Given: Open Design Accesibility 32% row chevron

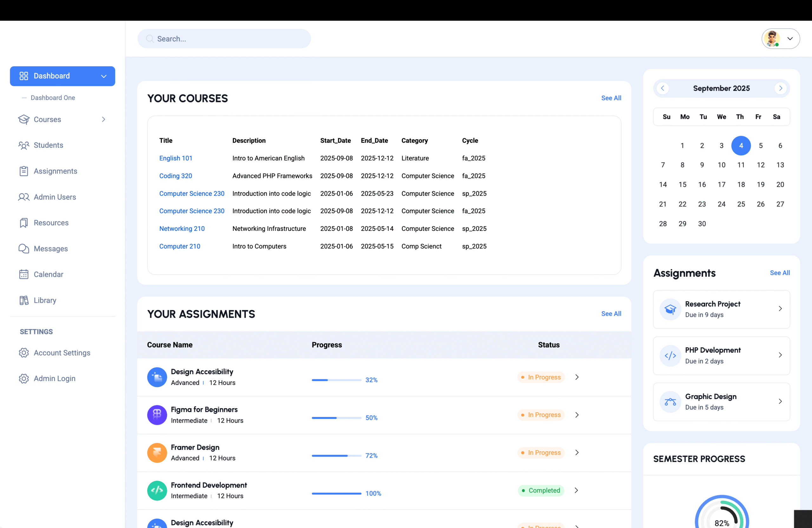Looking at the screenshot, I should [577, 377].
